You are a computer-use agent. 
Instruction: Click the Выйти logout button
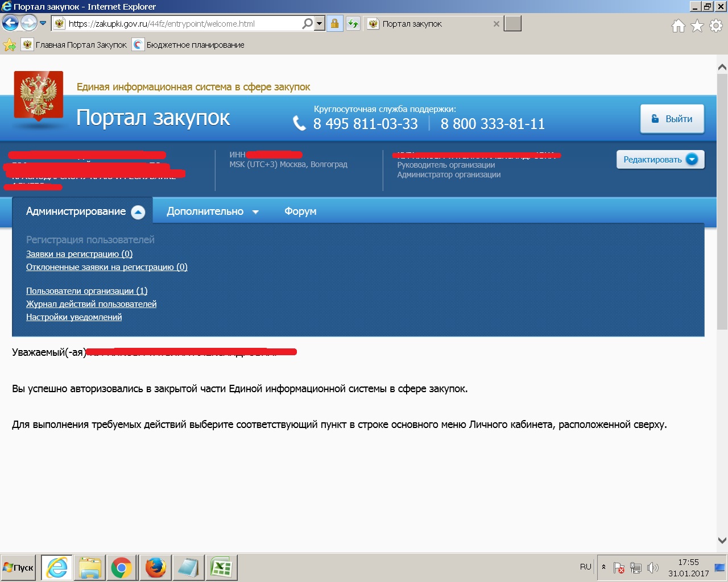672,119
